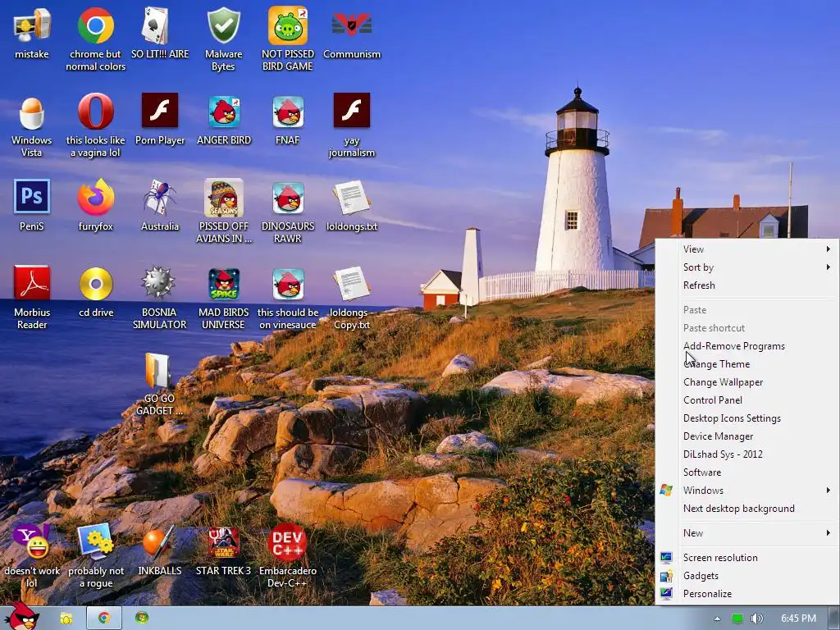Choose Refresh from context menu
This screenshot has height=630, width=840.
[x=746, y=285]
